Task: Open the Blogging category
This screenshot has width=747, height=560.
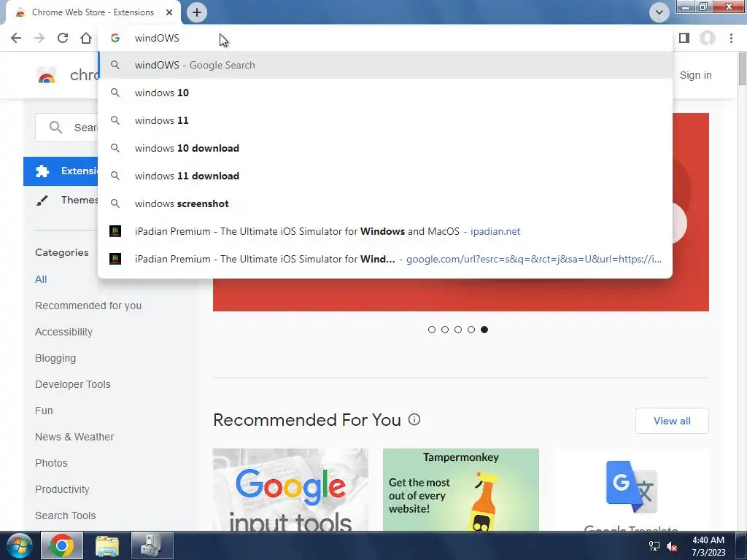Action: click(55, 358)
